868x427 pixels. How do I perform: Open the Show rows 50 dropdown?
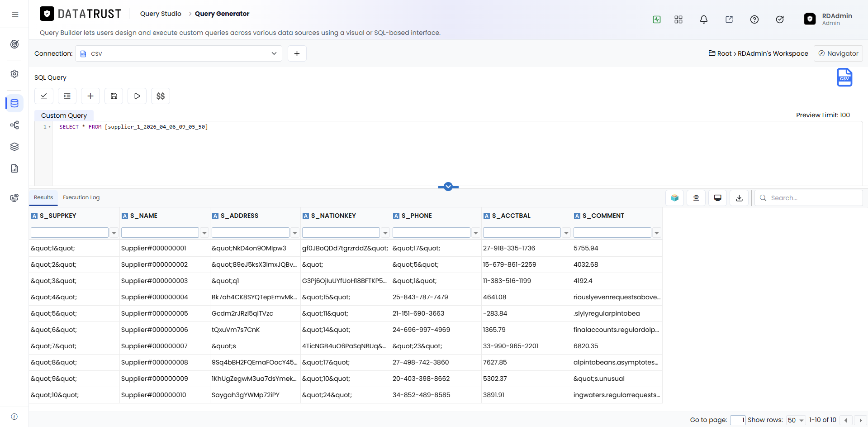tap(796, 420)
